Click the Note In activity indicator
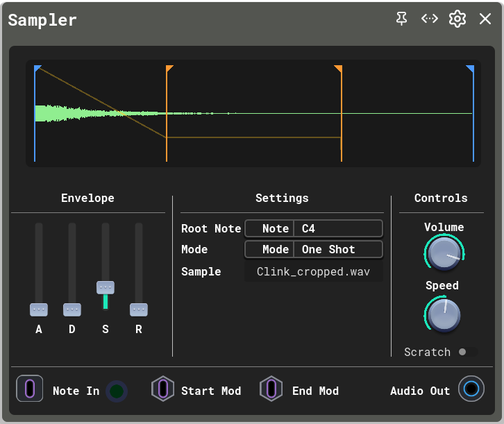Screen dimensions: 504x424 point(117,391)
